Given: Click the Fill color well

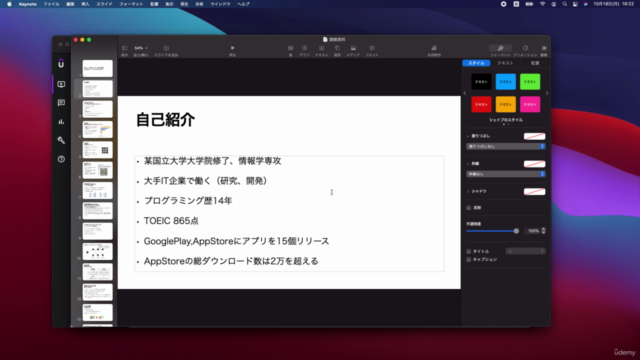Looking at the screenshot, I should [534, 136].
